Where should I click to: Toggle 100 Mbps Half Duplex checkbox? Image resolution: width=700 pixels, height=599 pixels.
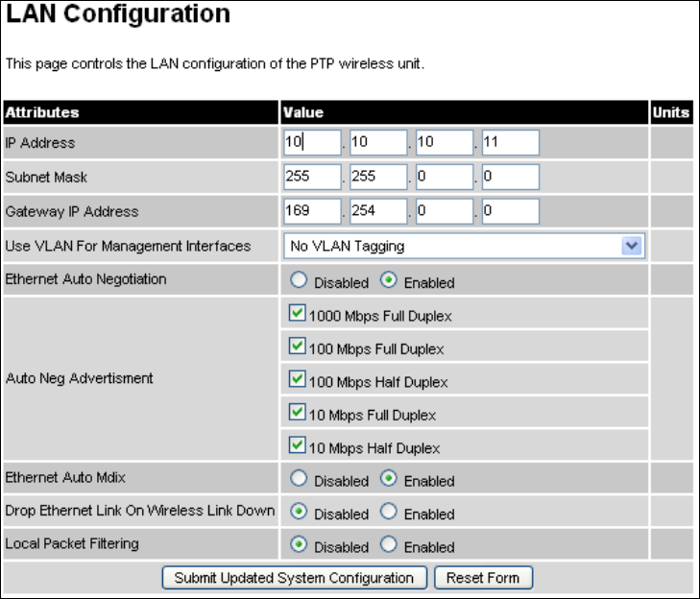pos(298,379)
